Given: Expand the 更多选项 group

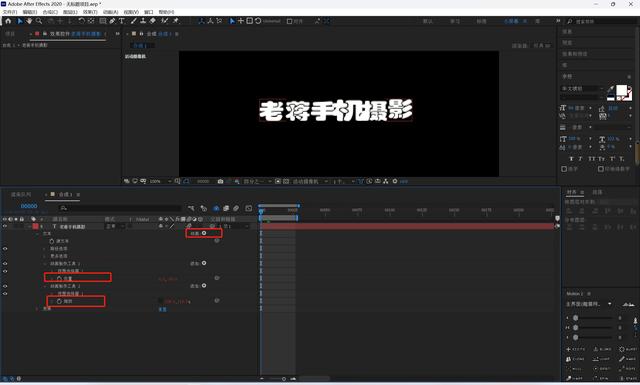Looking at the screenshot, I should 44,256.
